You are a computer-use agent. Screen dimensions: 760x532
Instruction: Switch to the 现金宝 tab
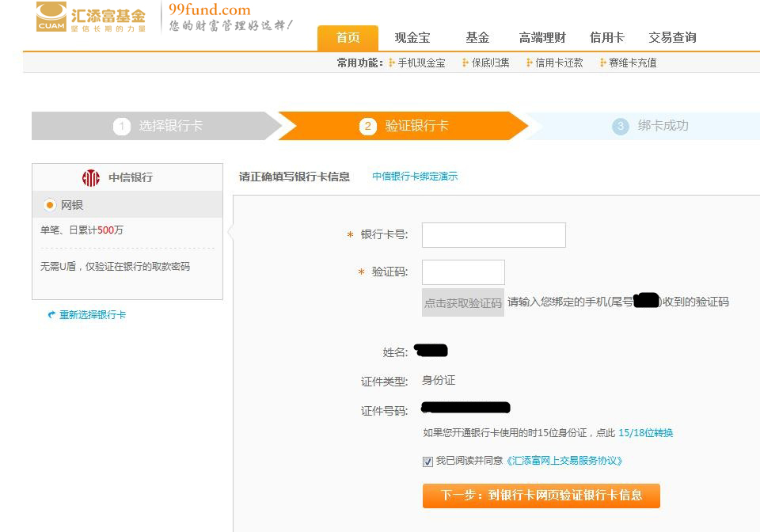(x=412, y=38)
